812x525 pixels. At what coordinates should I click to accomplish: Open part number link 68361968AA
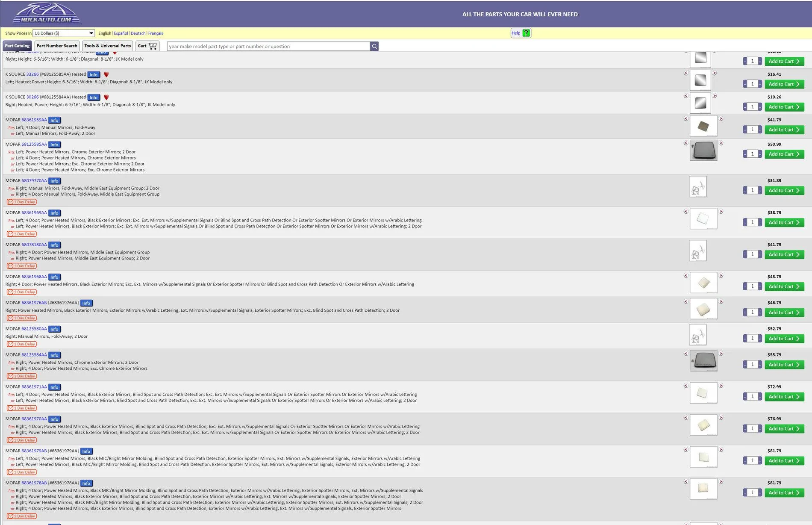(34, 277)
